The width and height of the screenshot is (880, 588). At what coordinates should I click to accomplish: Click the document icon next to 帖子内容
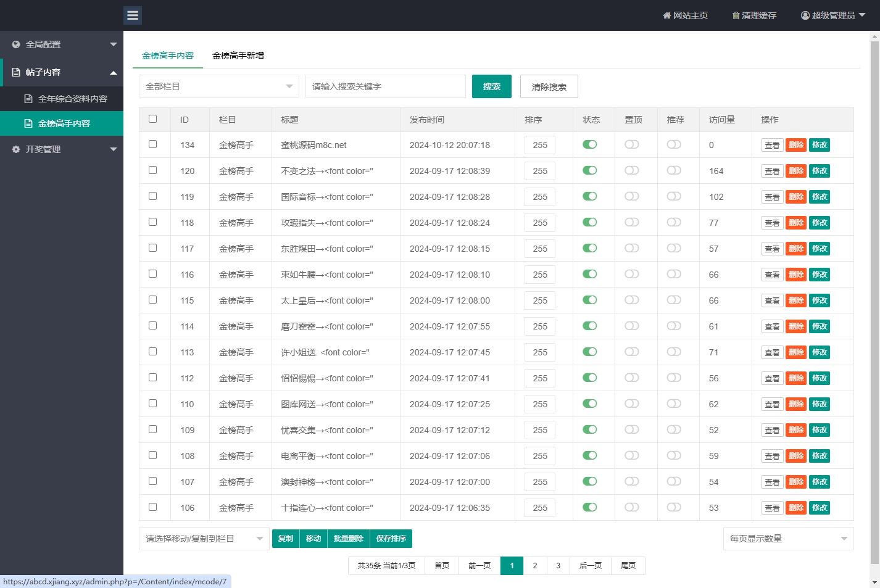pos(16,72)
